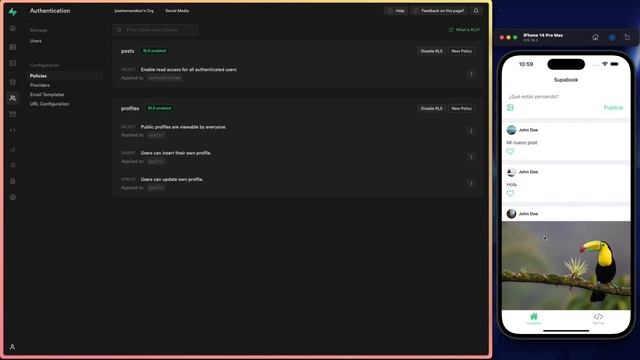Open the Logs sidebar icon
Viewport: 640px width, 360px height.
pos(13,165)
